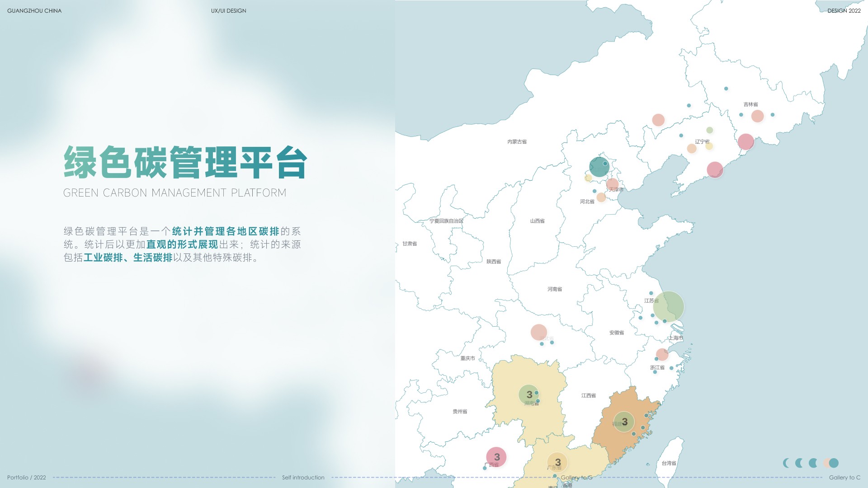This screenshot has width=868, height=488.
Task: Click the DESIGN 2022 header label
Action: pos(844,10)
